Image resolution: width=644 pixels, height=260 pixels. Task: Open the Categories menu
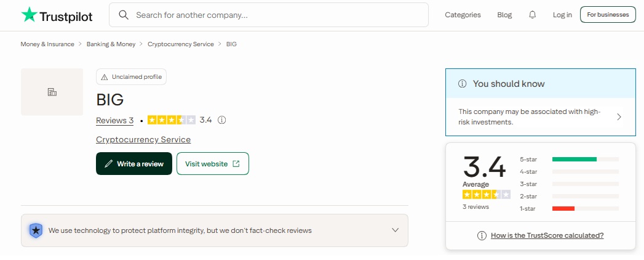pos(463,15)
